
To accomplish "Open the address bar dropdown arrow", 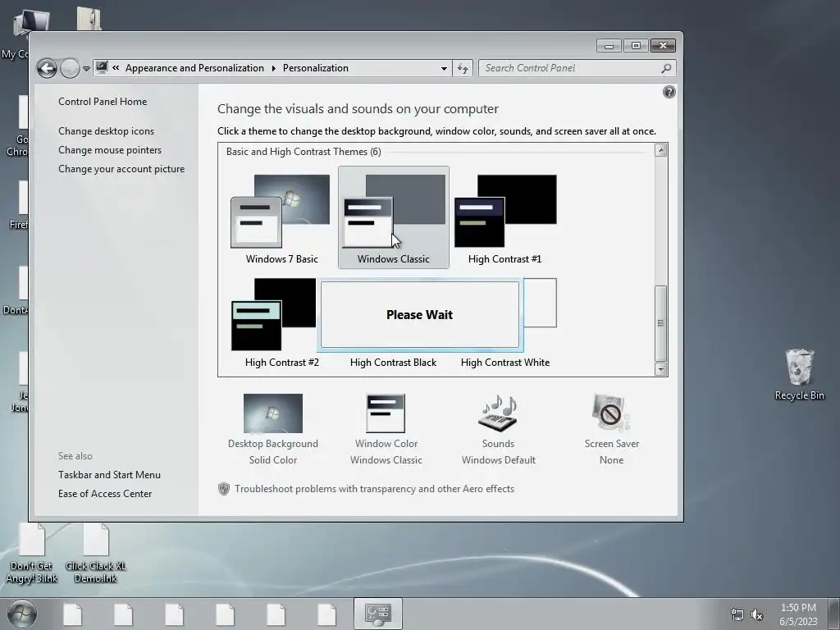I will [x=444, y=69].
